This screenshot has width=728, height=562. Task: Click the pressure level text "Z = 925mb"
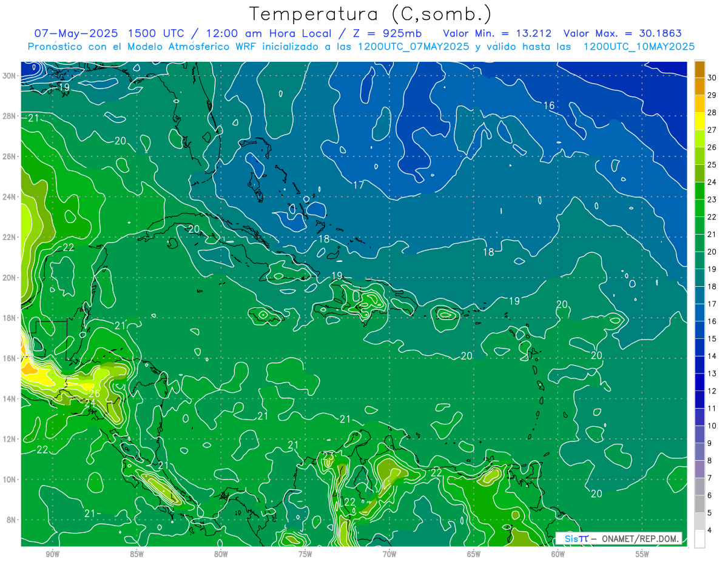(386, 33)
